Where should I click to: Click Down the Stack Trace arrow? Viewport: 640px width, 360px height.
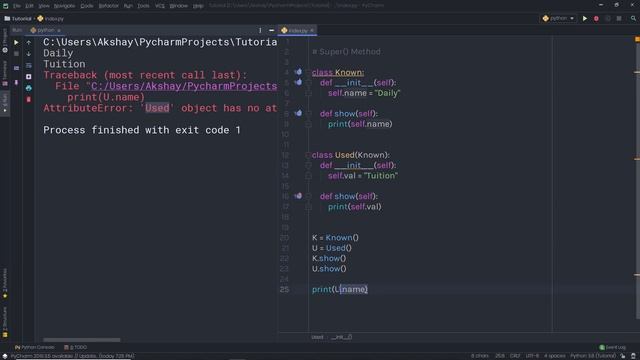29,54
